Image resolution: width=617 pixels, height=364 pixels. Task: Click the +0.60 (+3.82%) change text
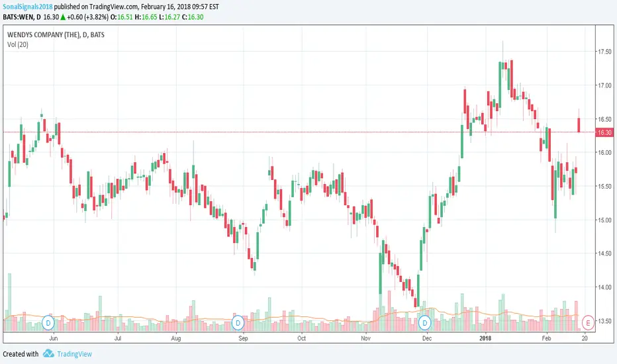[x=87, y=17]
